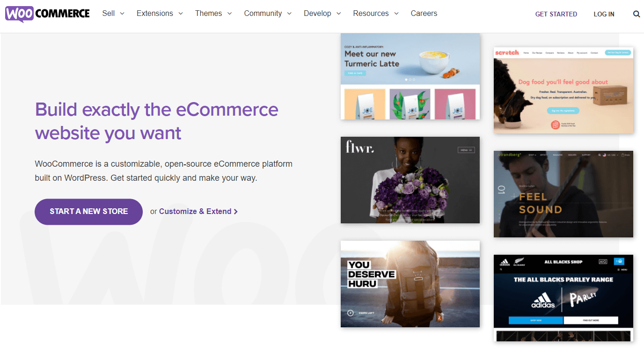The image size is (644, 354).
Task: Click SHOP NOW on All Blacks screenshot
Action: click(x=536, y=320)
